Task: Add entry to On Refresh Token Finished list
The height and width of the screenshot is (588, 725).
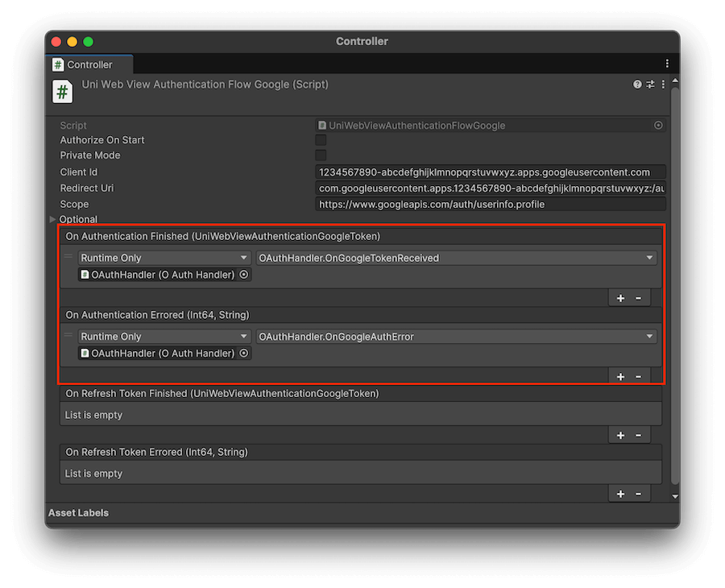Action: [x=620, y=435]
